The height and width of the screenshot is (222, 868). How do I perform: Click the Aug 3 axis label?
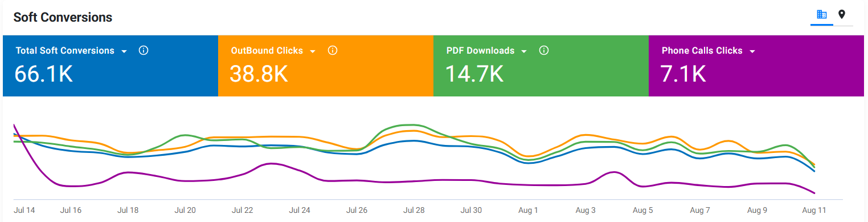click(x=586, y=210)
